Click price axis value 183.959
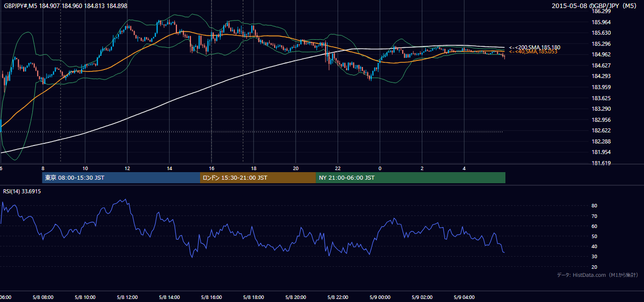 (602, 87)
